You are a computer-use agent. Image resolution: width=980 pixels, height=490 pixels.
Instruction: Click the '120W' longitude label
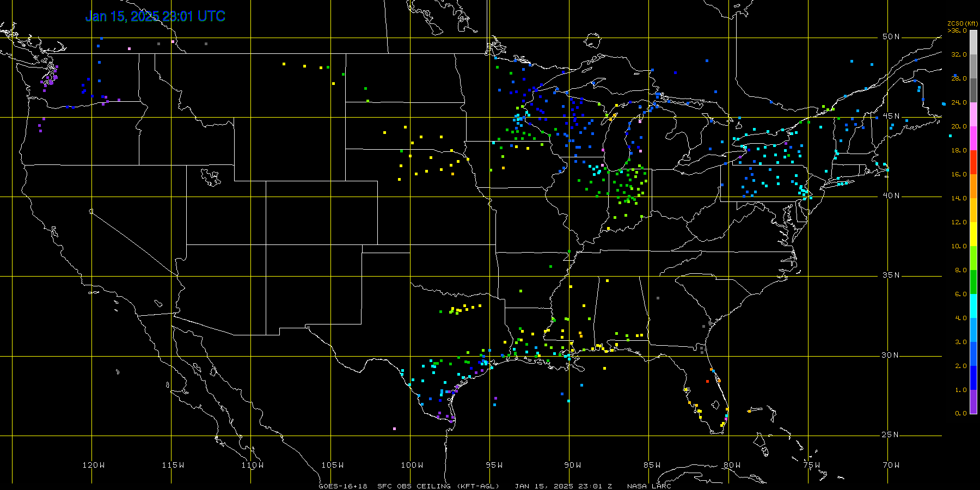click(94, 465)
